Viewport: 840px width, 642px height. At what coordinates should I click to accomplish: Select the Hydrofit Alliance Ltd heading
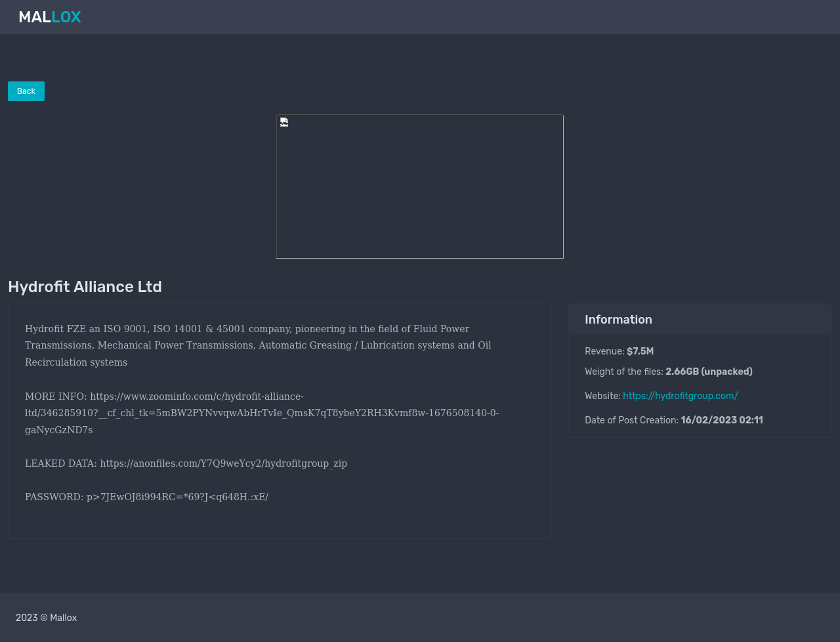pyautogui.click(x=85, y=287)
